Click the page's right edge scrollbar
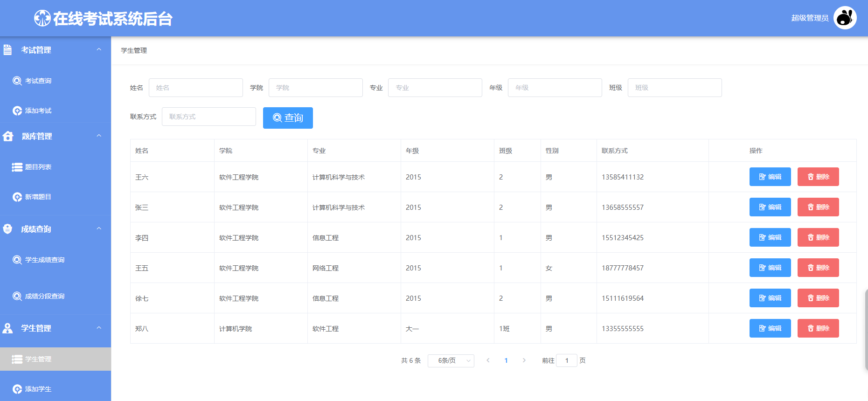The height and width of the screenshot is (401, 868). pyautogui.click(x=866, y=330)
